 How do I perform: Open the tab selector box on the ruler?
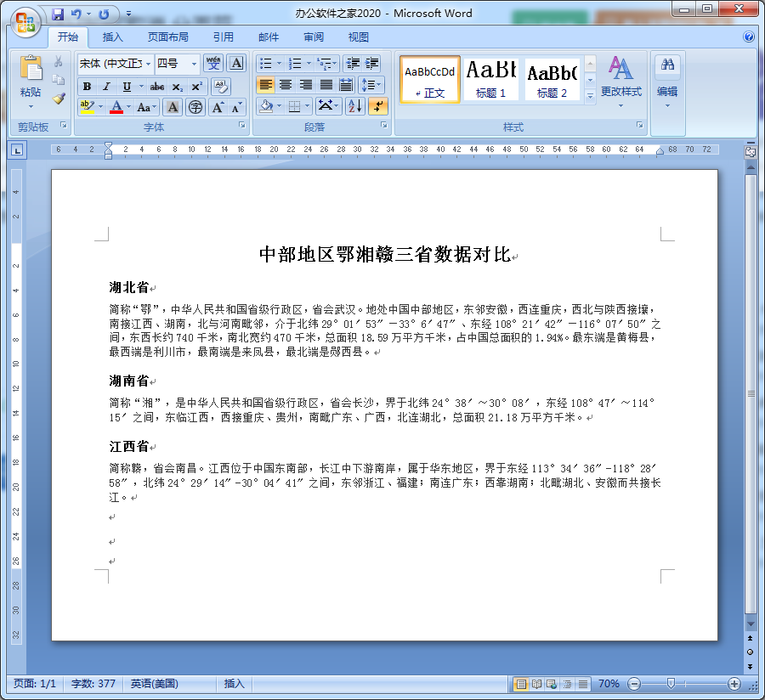click(x=18, y=150)
